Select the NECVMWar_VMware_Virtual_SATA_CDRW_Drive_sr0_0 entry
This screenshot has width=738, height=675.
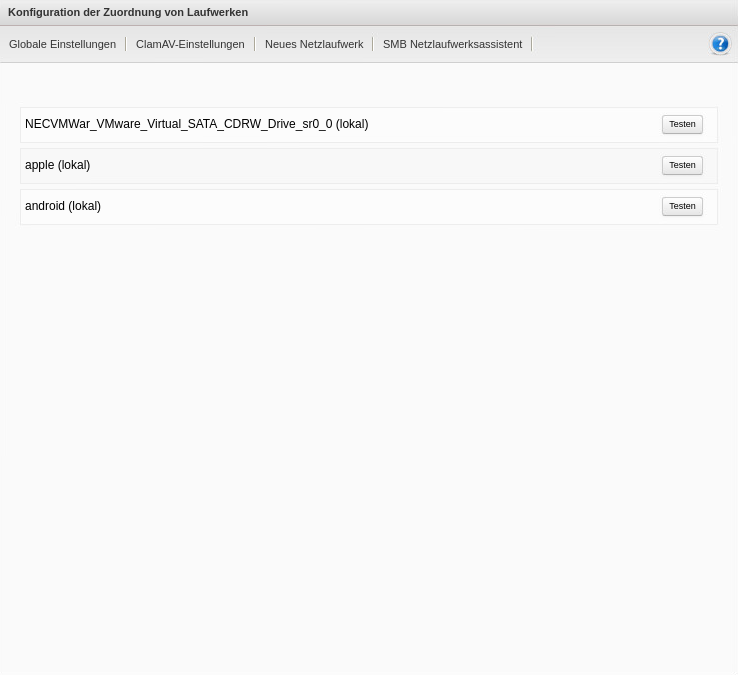178,124
